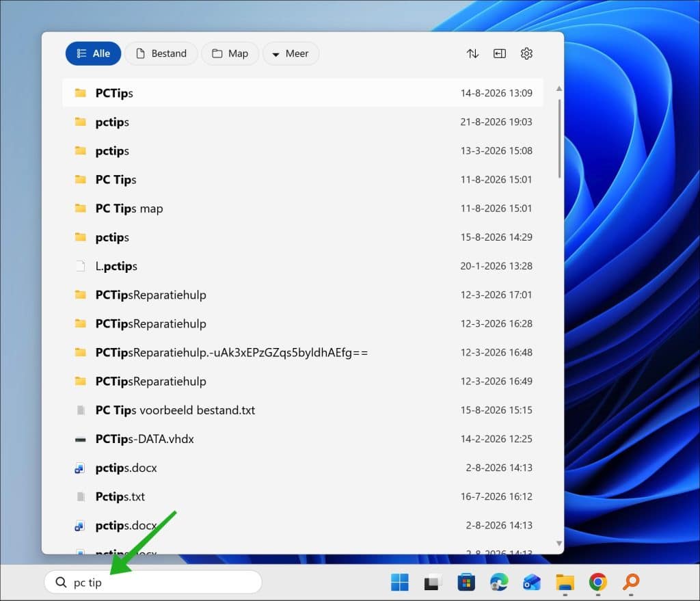Click the magnifier icon in the search box
This screenshot has height=601, width=700.
[x=61, y=583]
